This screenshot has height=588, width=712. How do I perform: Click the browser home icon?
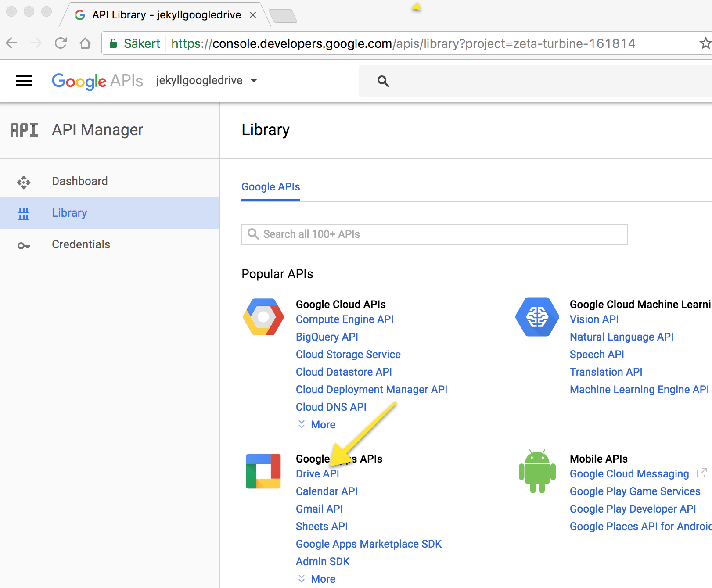click(85, 43)
